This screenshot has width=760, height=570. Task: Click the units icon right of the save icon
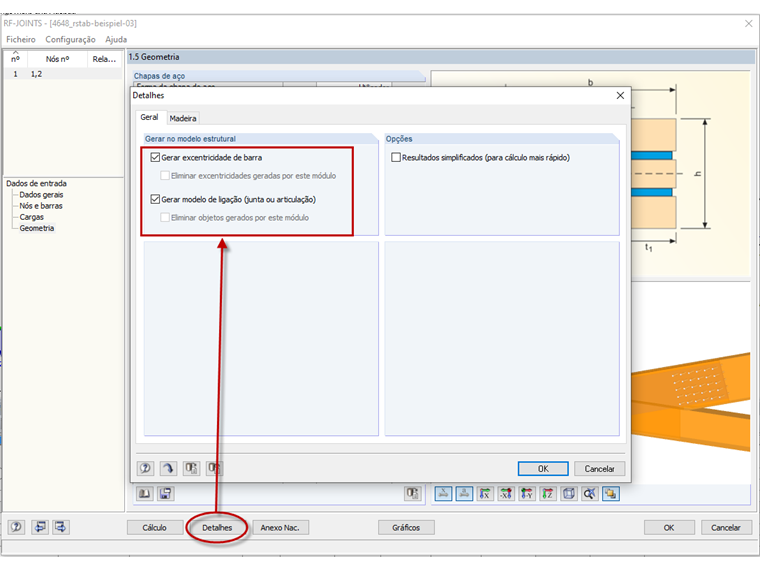[x=412, y=494]
